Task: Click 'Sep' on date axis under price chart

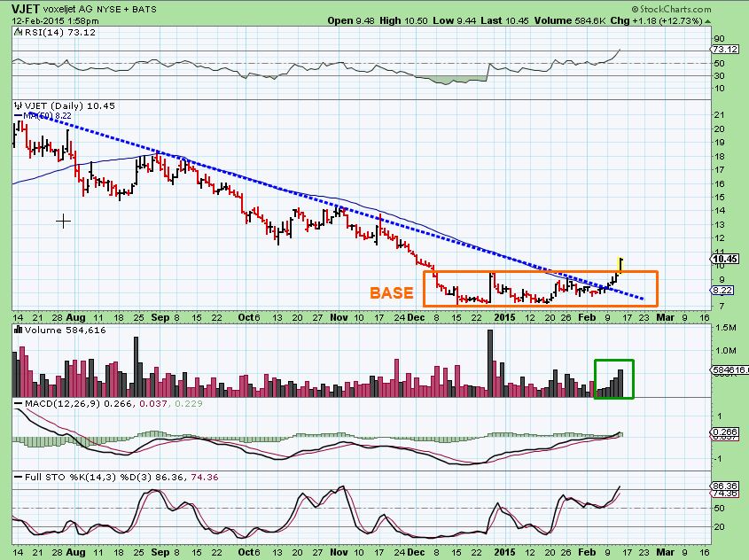Action: 160,317
